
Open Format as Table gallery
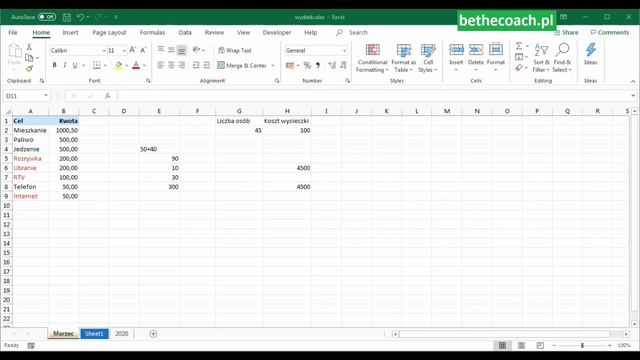coord(403,58)
